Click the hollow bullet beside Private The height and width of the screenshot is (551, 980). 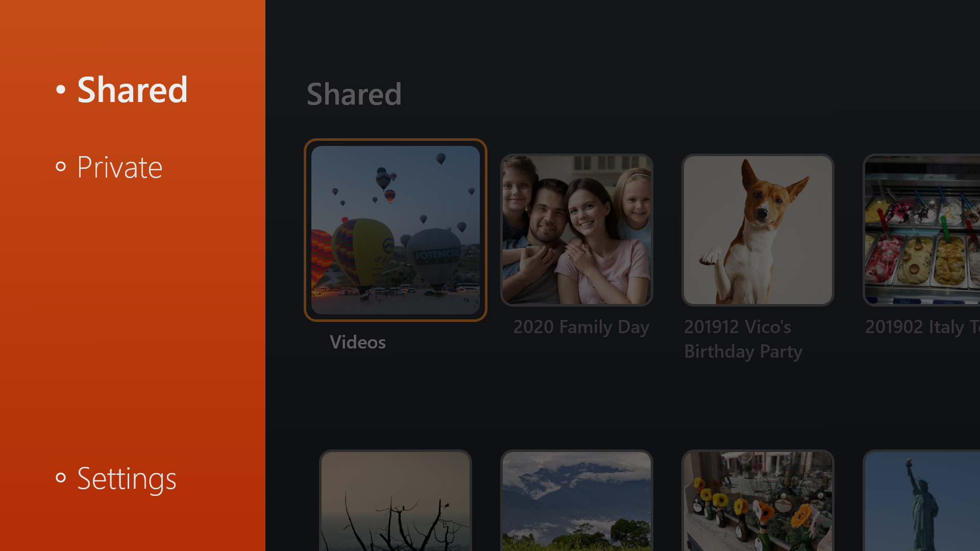click(61, 166)
